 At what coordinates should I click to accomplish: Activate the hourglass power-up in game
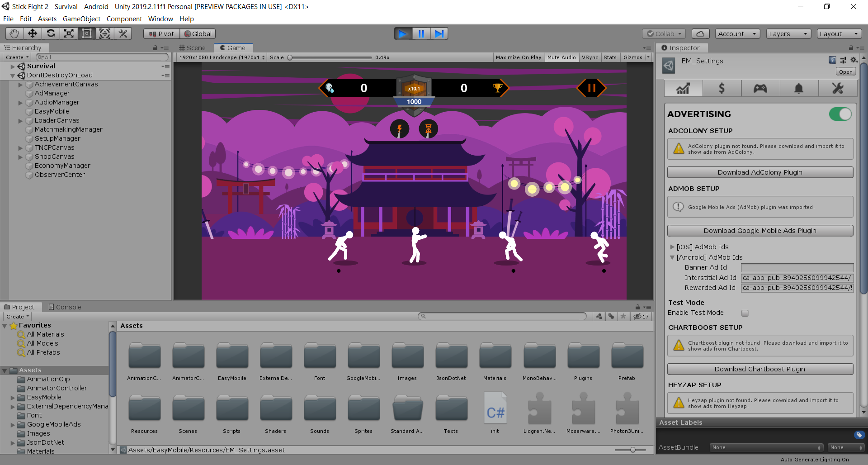[428, 129]
